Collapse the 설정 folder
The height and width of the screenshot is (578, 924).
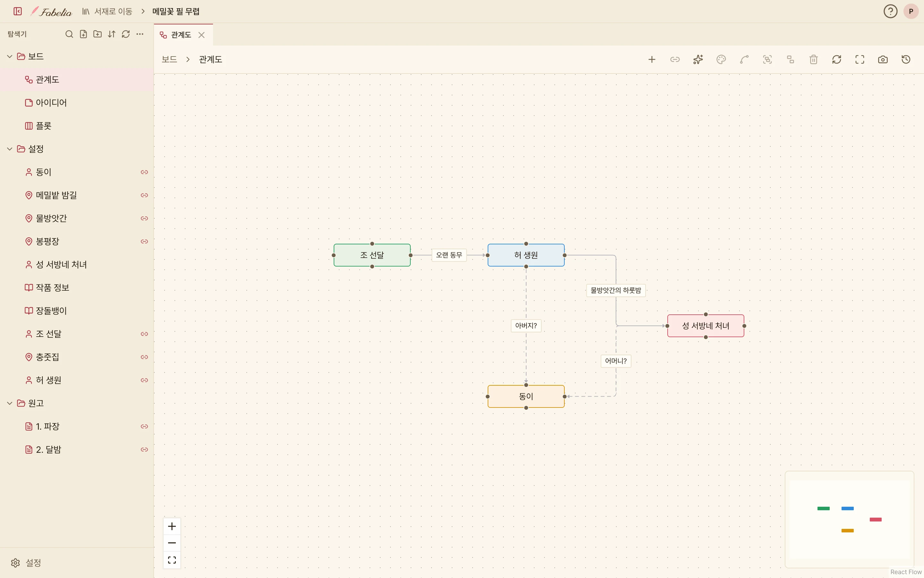point(10,149)
